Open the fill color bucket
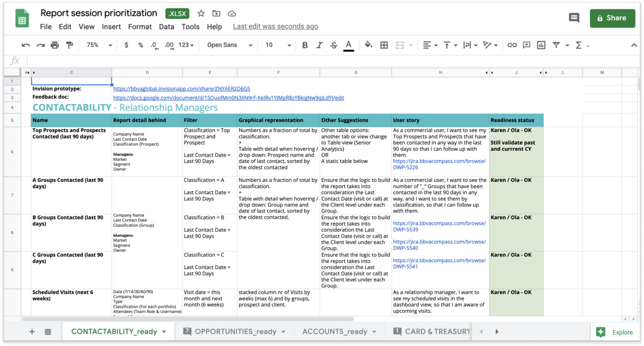Screen dimensions: 644x346 coord(368,45)
